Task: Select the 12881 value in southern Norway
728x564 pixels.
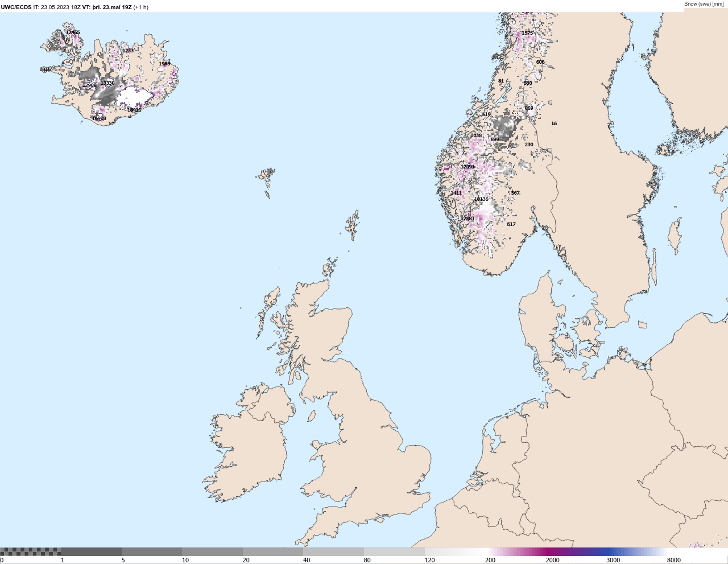Action: coord(468,219)
